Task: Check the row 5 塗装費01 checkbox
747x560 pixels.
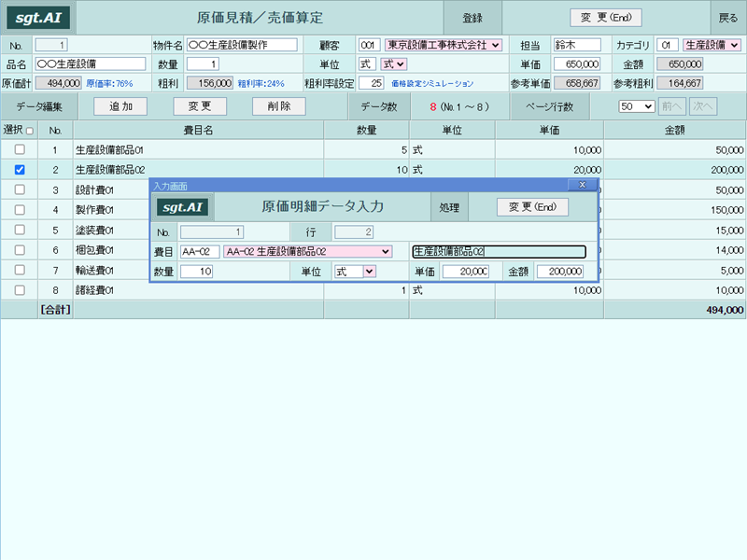Action: [x=20, y=230]
